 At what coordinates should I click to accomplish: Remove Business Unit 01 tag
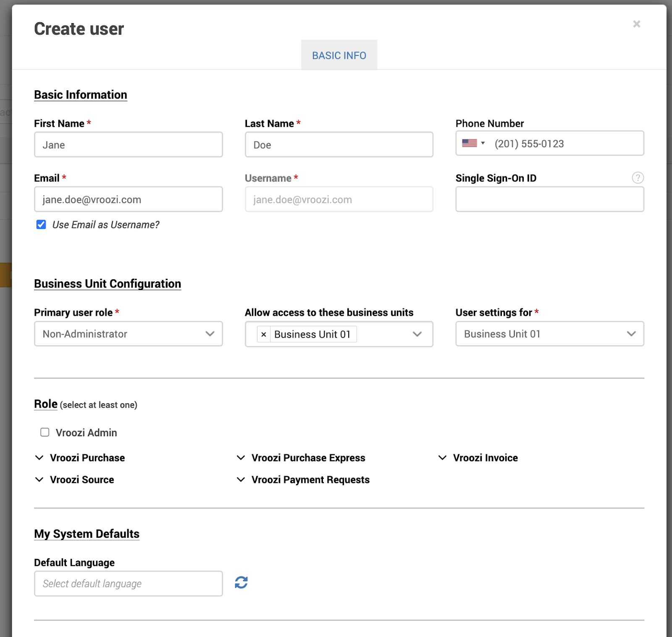(264, 334)
